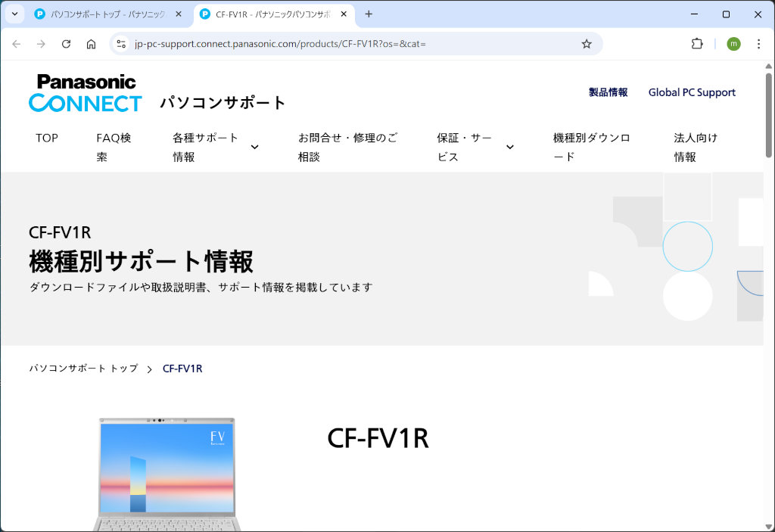
Task: Open the tab search dropdown arrow
Action: [x=15, y=14]
